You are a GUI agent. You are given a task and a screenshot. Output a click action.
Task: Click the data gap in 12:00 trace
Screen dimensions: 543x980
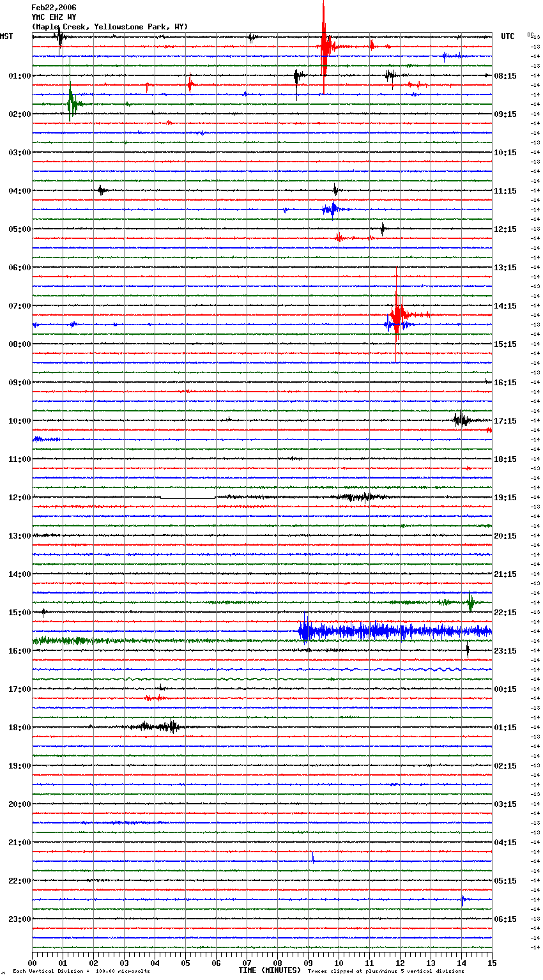pos(188,498)
